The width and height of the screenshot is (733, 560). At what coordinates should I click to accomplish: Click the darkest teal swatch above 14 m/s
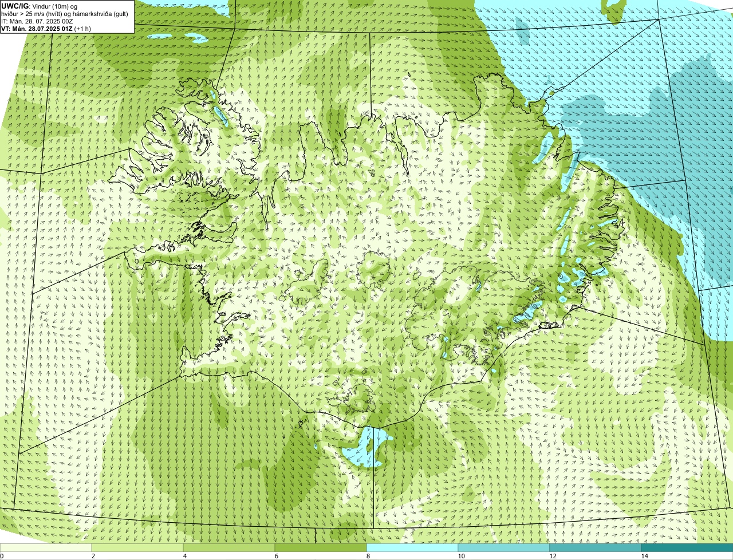687,547
